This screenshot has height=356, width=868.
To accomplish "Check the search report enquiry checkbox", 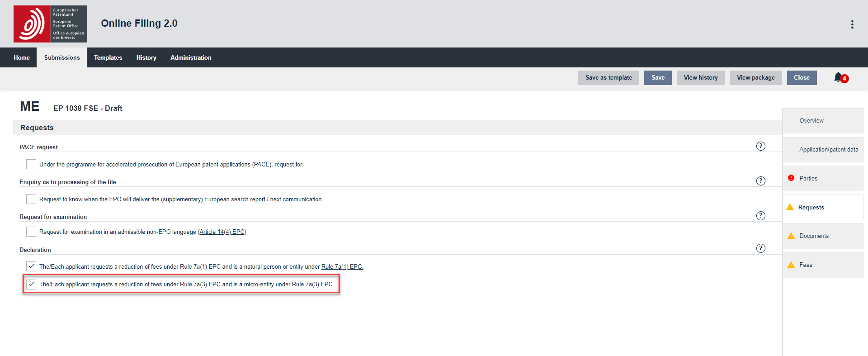I will [31, 199].
